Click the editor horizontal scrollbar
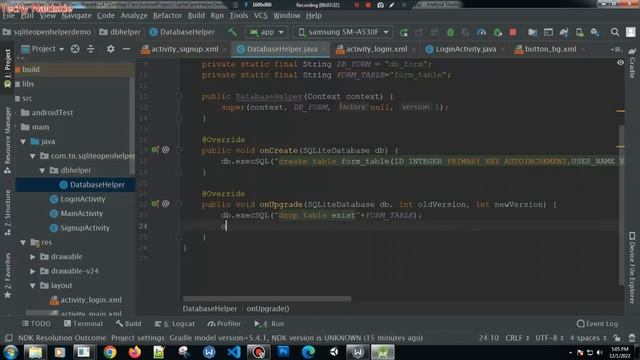640x360 pixels. pyautogui.click(x=267, y=299)
